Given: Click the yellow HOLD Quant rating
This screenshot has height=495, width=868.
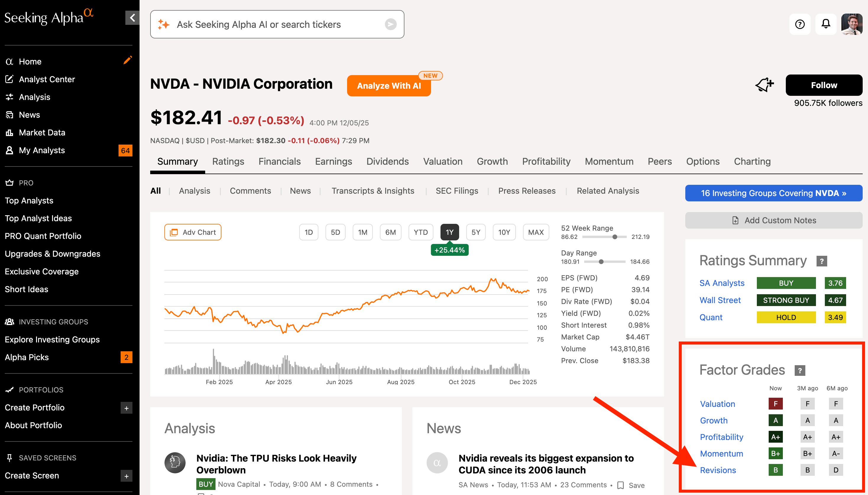Looking at the screenshot, I should (x=786, y=317).
